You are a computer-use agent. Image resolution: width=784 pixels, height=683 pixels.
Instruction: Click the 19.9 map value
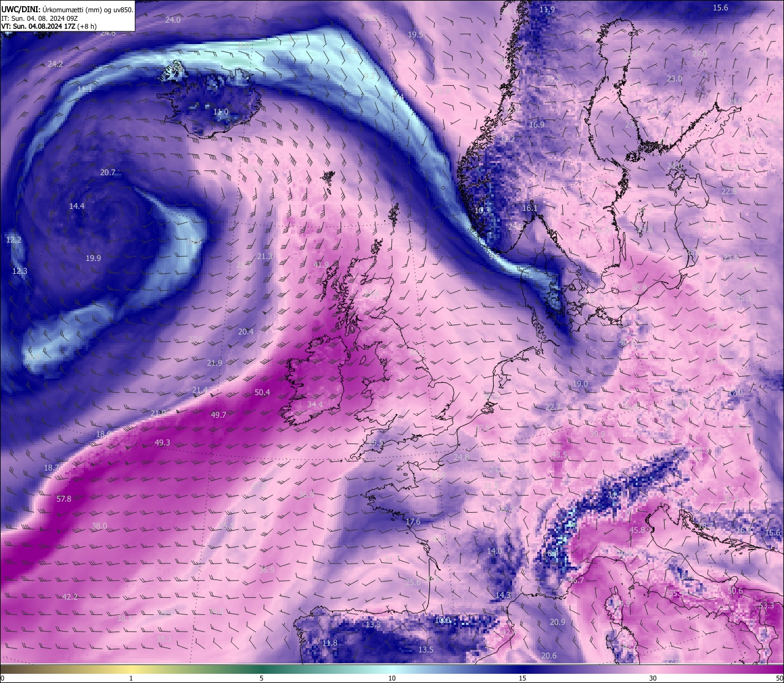pos(93,258)
